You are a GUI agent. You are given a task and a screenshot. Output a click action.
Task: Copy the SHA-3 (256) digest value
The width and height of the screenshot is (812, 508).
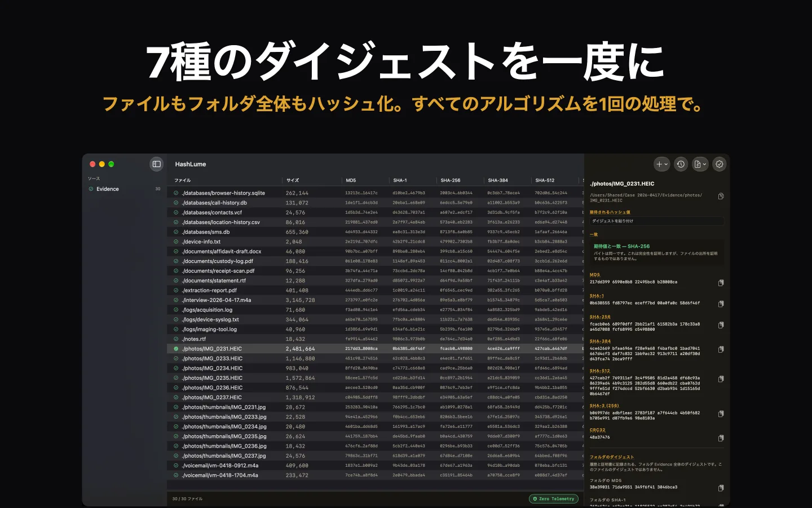click(721, 414)
